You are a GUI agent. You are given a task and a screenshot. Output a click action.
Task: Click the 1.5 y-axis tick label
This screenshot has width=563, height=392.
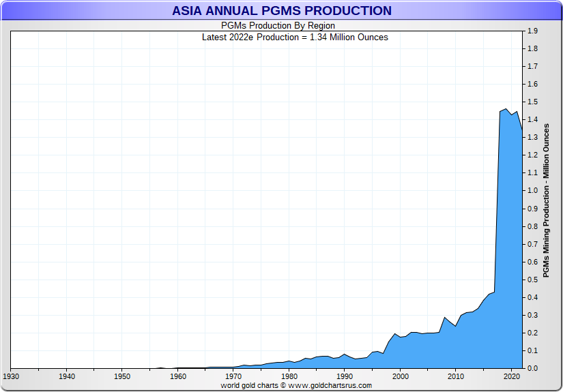(x=532, y=102)
